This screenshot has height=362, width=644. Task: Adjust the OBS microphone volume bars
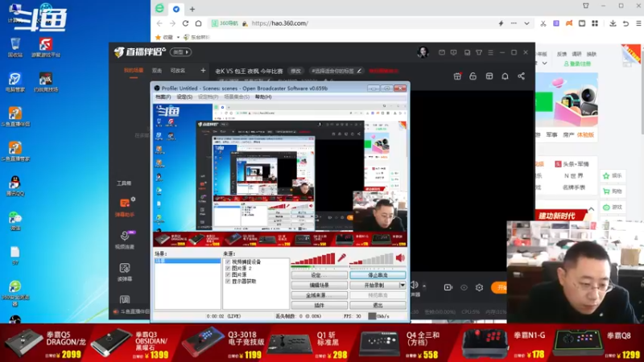coord(313,258)
